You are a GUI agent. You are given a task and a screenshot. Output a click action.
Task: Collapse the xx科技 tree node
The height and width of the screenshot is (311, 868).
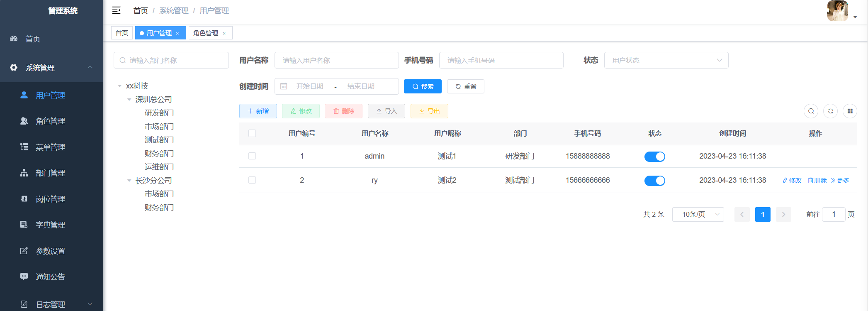point(119,86)
